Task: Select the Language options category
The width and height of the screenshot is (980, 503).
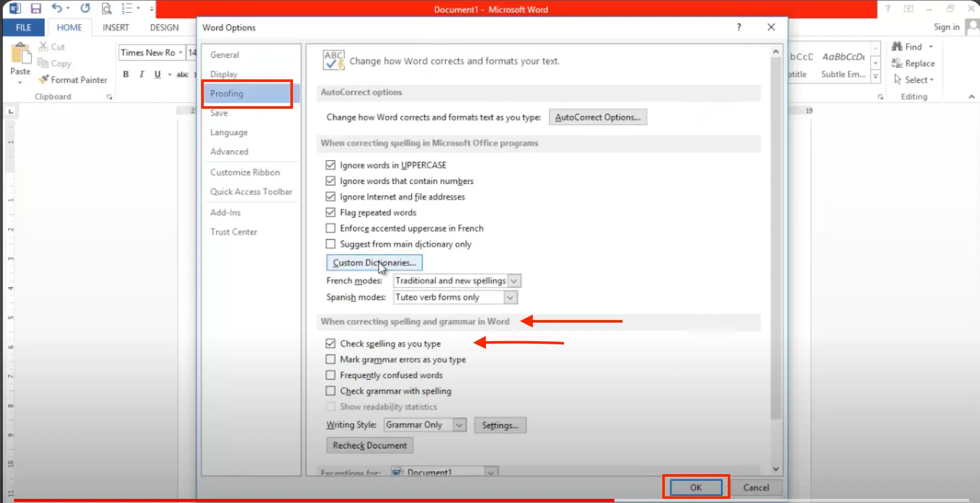Action: pos(251,132)
